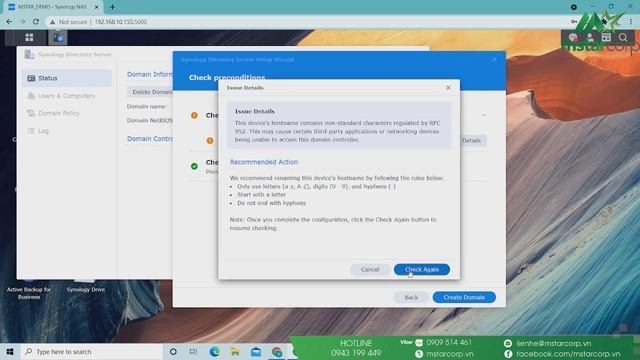Image resolution: width=640 pixels, height=360 pixels.
Task: Click the Delete Domain button
Action: click(150, 92)
